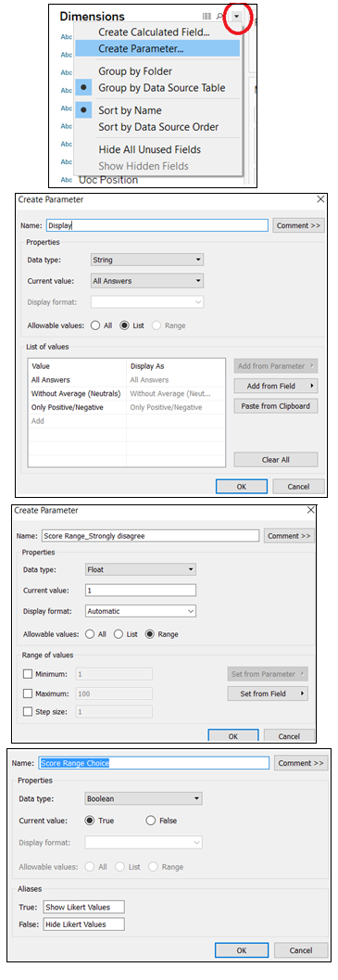Screen dimensions: 338x980
Task: Select Create Parameter menu entry
Action: [x=157, y=48]
